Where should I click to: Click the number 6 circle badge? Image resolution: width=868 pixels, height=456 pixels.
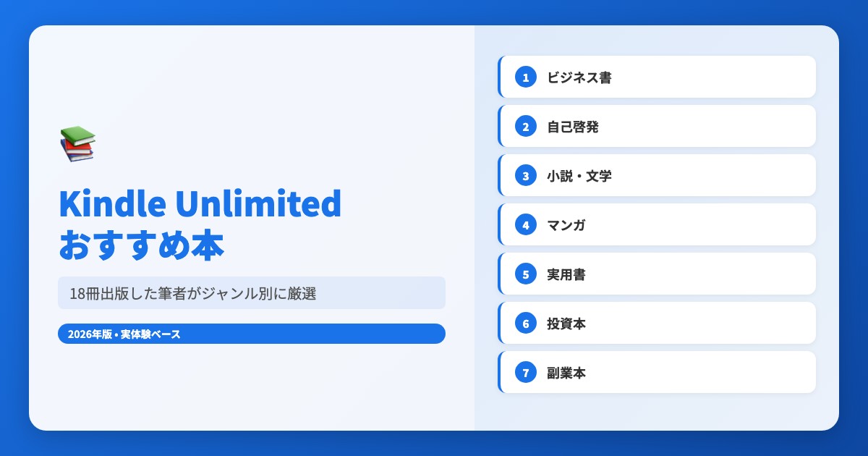[x=526, y=323]
